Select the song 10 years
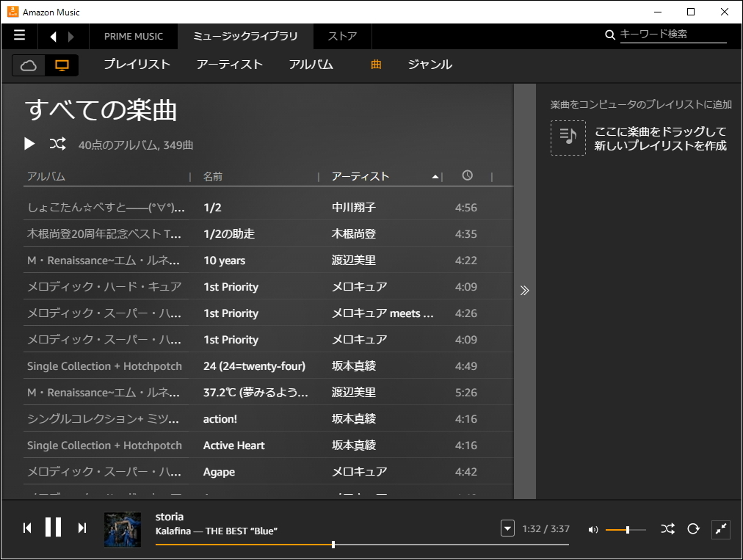743x560 pixels. click(x=268, y=260)
